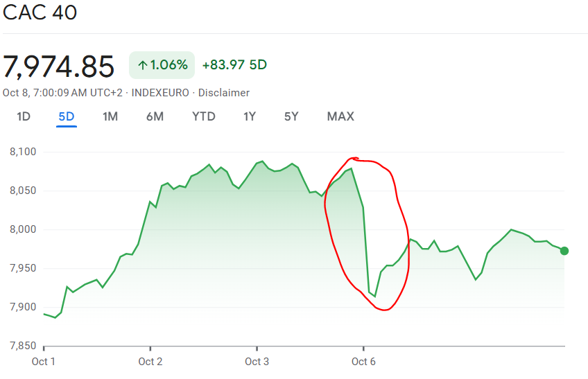Image resolution: width=588 pixels, height=379 pixels.
Task: Click the Oct 1 axis label
Action: point(44,361)
